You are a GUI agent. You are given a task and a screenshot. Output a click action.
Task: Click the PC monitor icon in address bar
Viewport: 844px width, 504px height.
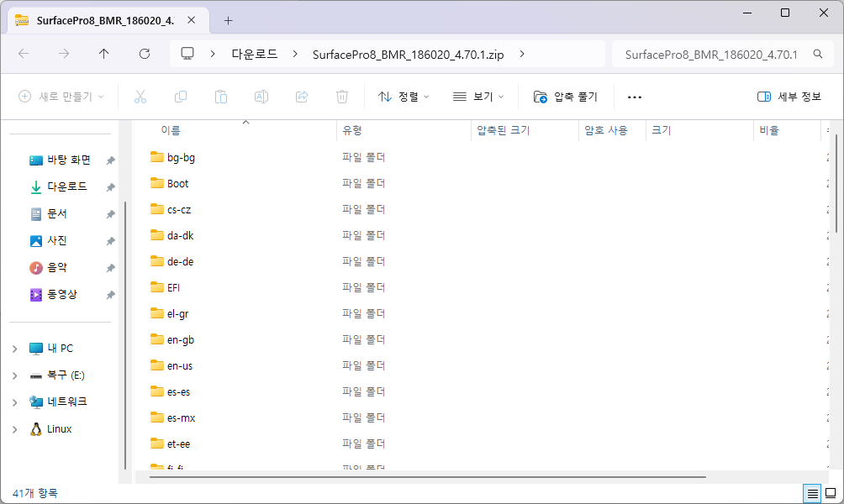coord(187,54)
